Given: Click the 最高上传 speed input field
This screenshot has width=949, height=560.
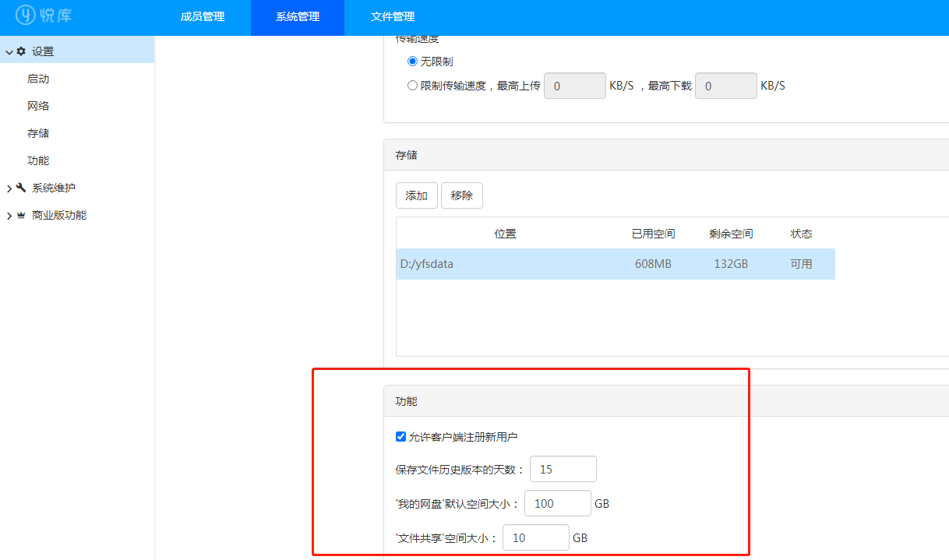Looking at the screenshot, I should (x=575, y=86).
